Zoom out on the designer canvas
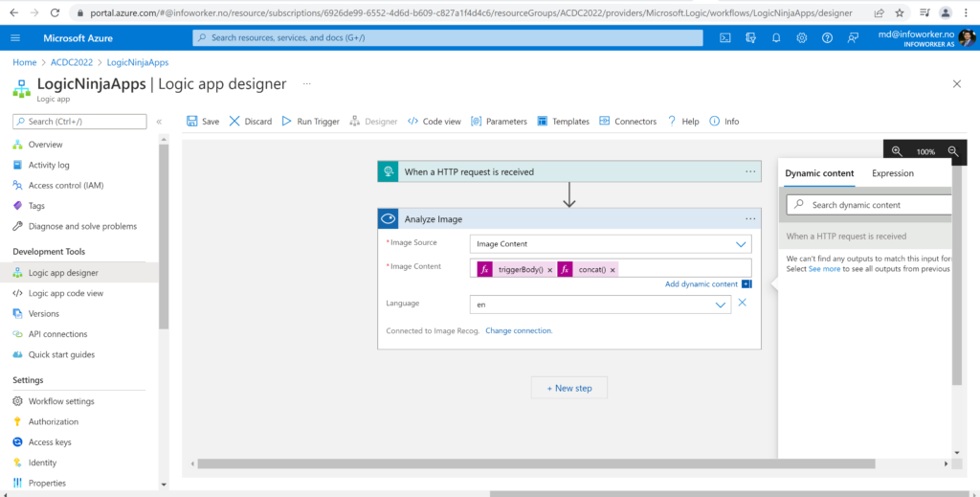Screen dimensions: 980x497 [953, 151]
